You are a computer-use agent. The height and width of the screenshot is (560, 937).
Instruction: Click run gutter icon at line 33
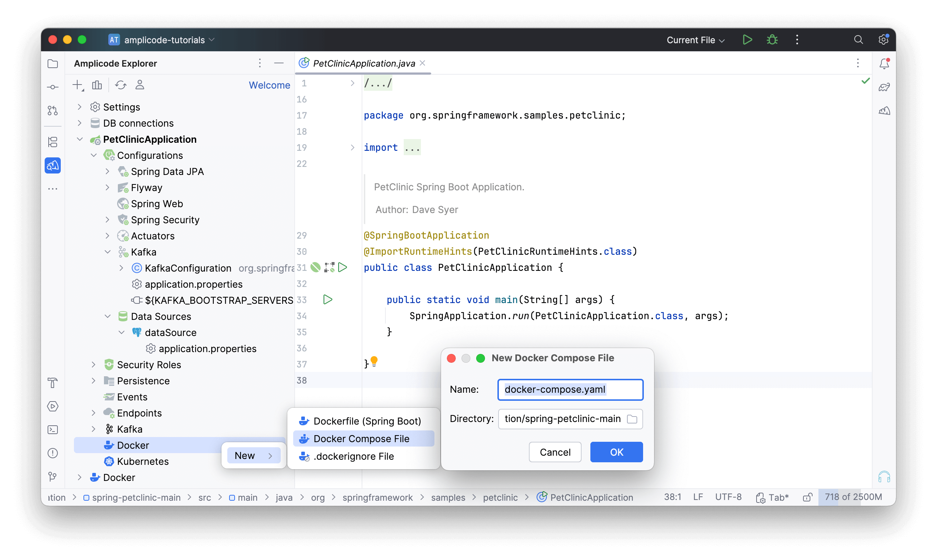328,300
